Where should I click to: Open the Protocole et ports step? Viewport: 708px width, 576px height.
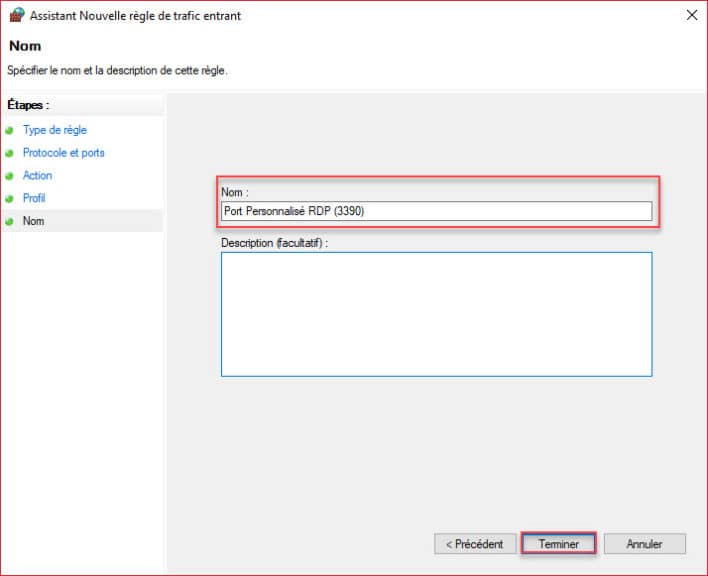(x=64, y=153)
